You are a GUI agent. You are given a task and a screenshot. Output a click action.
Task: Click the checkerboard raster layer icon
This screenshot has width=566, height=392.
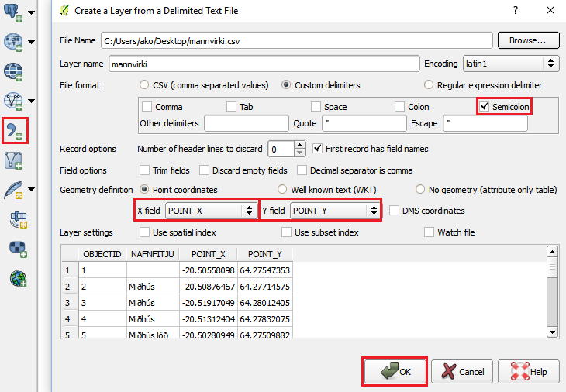(15, 247)
